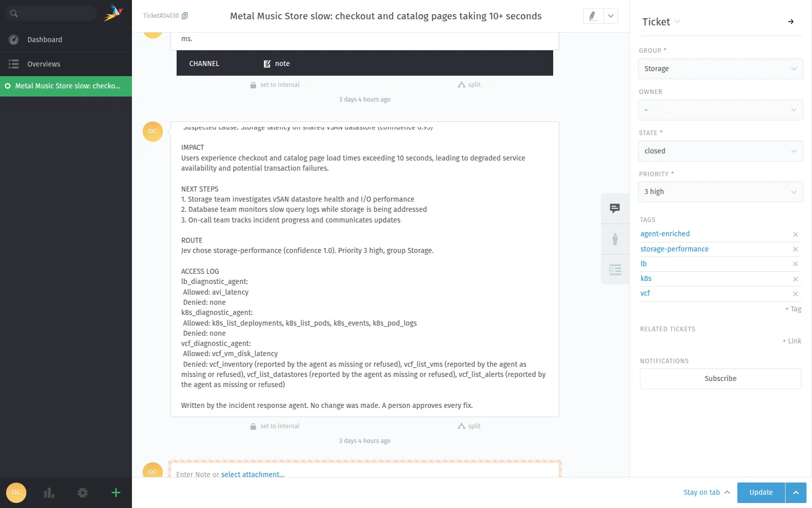The height and width of the screenshot is (508, 812).
Task: Click the Zammad bird logo
Action: 114,13
